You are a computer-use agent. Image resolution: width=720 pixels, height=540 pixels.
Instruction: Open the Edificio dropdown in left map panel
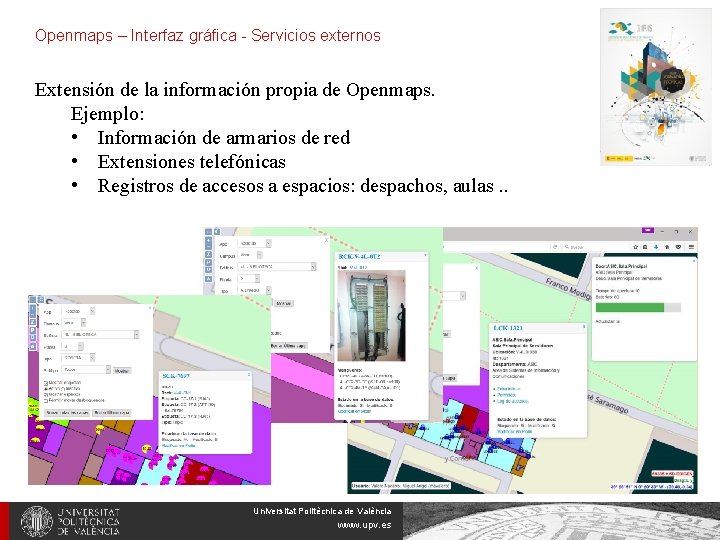[x=100, y=334]
